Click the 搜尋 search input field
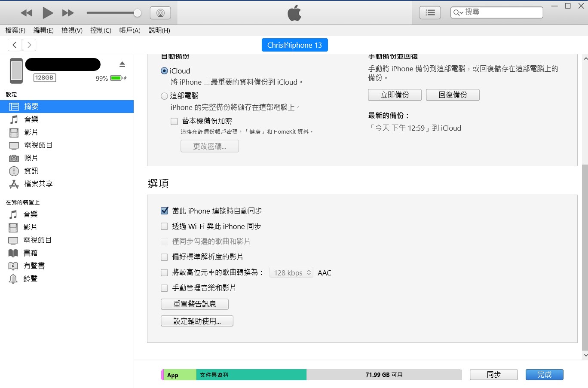Viewport: 588px width, 388px height. (497, 12)
